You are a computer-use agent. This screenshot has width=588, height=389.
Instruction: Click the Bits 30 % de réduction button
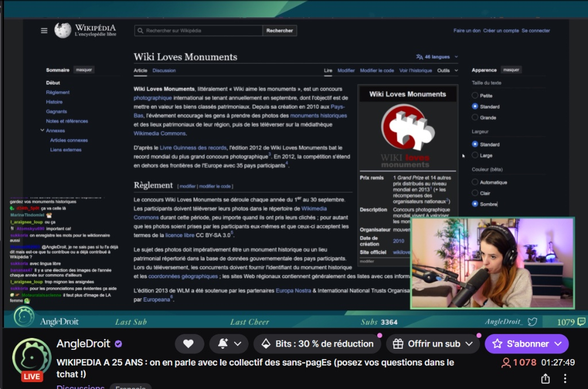coord(318,344)
